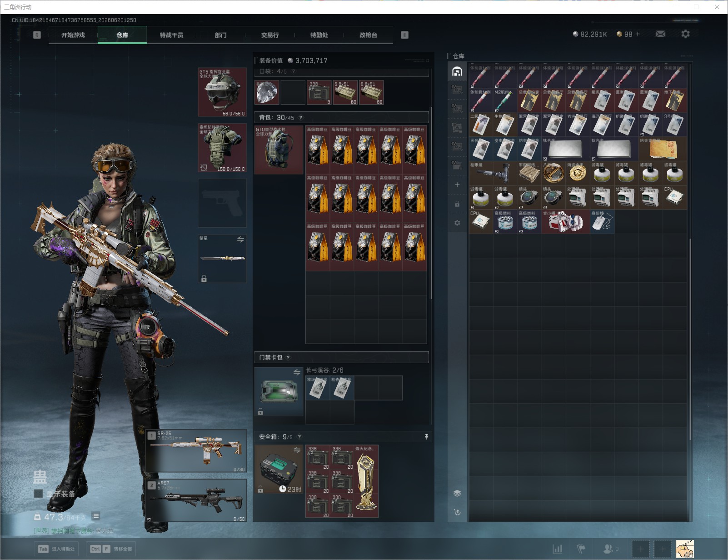728x560 pixels.
Task: Select the main warehouse stash icon
Action: (457, 71)
